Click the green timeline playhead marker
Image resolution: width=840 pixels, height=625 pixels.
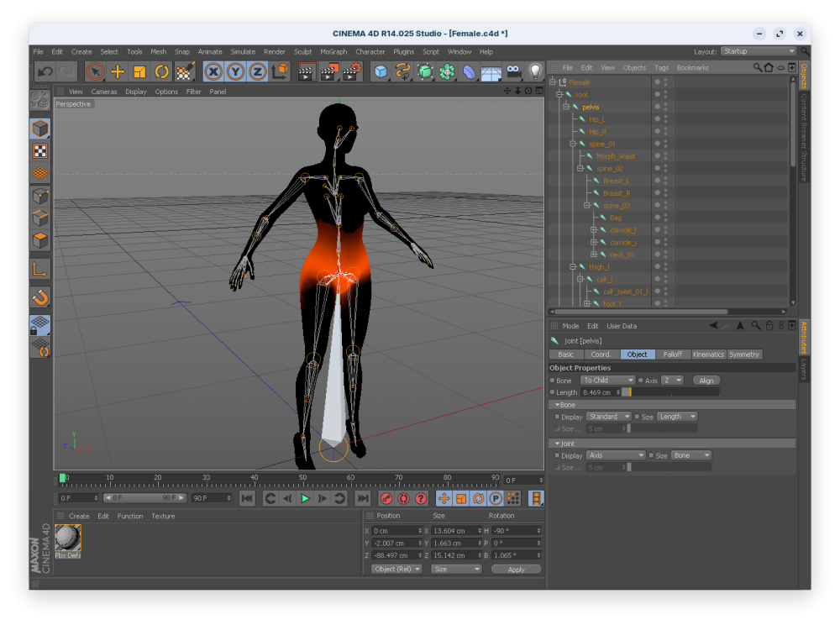point(64,478)
